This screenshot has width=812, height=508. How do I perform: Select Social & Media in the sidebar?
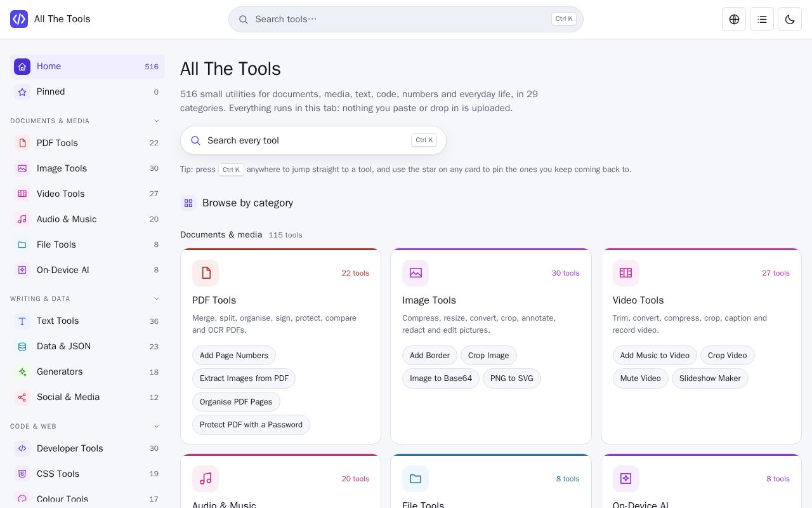pyautogui.click(x=88, y=397)
